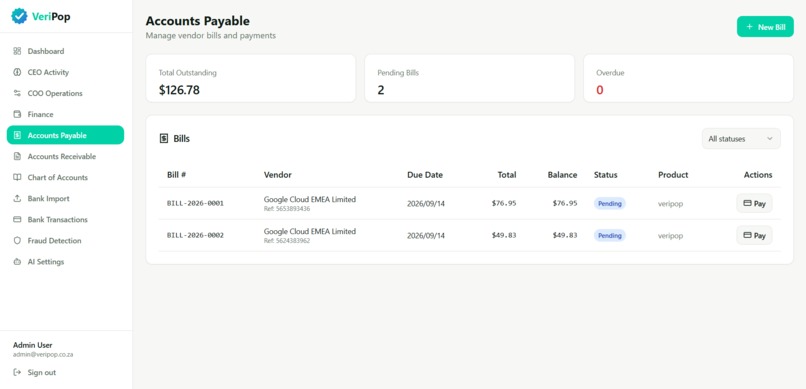The height and width of the screenshot is (389, 806).
Task: Open the Dashboard page
Action: (65, 51)
